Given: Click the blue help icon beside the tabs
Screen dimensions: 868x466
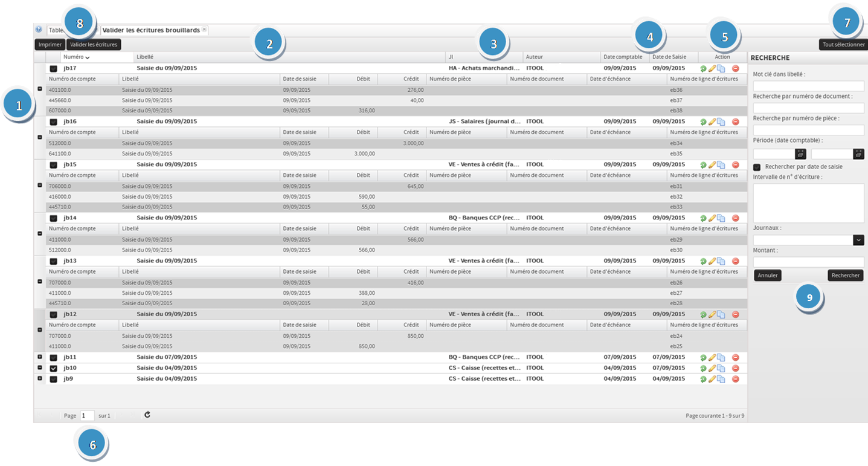Looking at the screenshot, I should tap(39, 29).
